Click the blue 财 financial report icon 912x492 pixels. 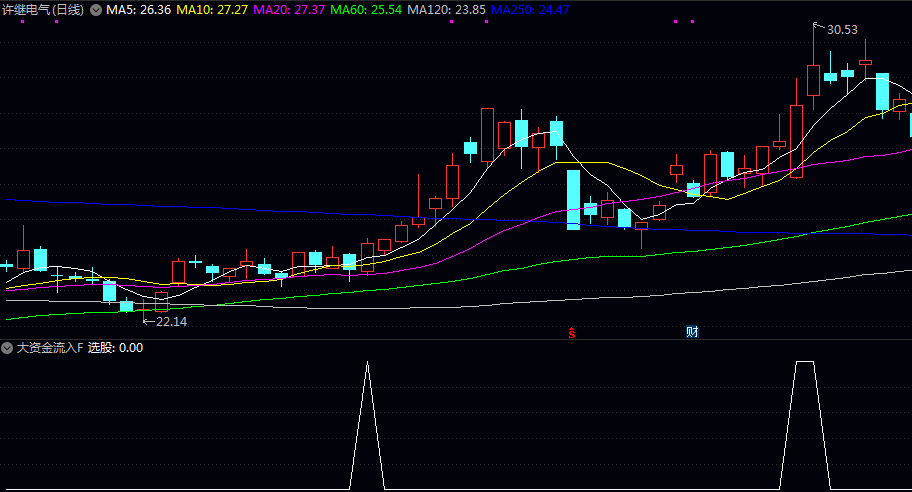[x=691, y=332]
